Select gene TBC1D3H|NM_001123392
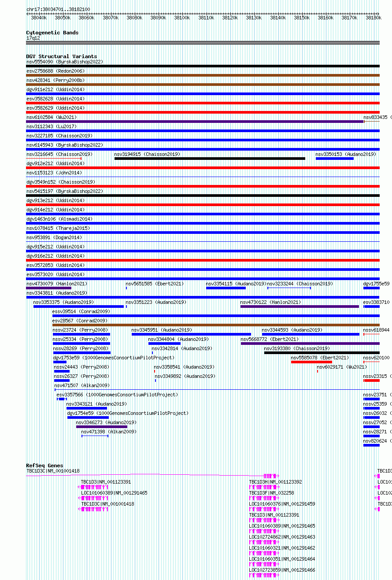 click(276, 482)
